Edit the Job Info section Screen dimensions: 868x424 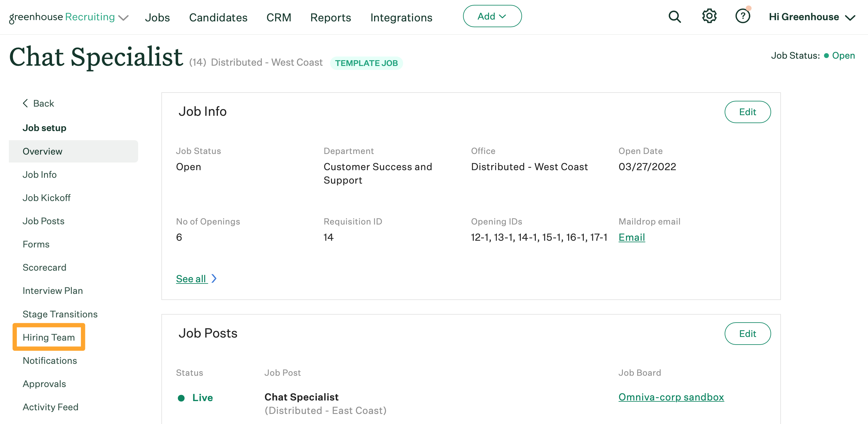747,112
